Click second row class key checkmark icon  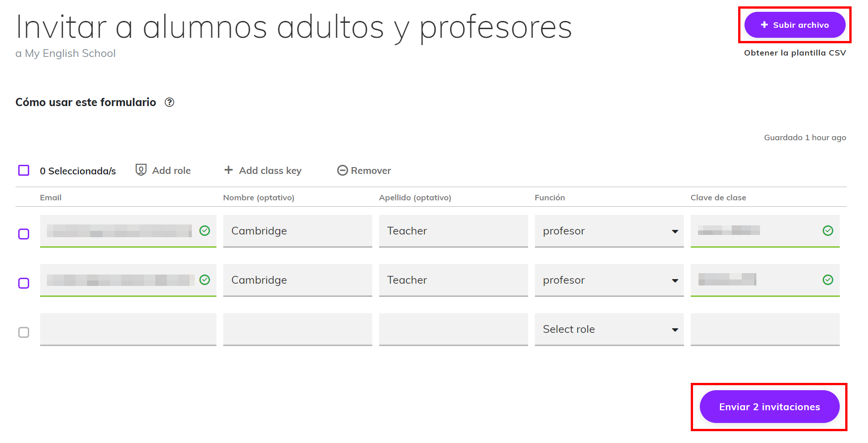(x=828, y=280)
